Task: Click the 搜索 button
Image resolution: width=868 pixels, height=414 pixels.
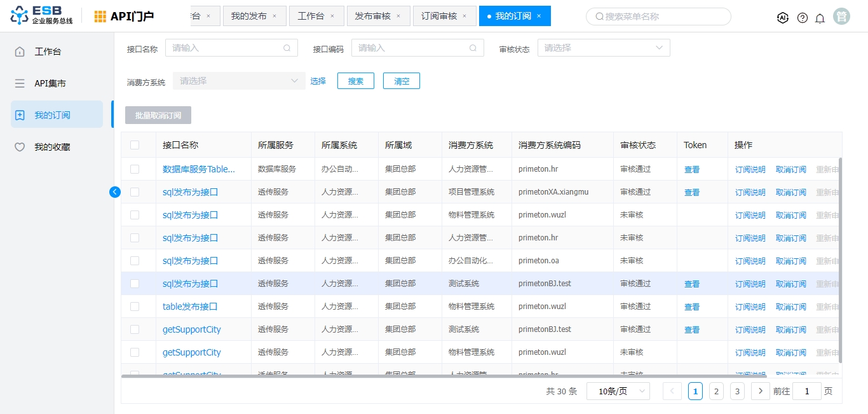Action: coord(356,81)
